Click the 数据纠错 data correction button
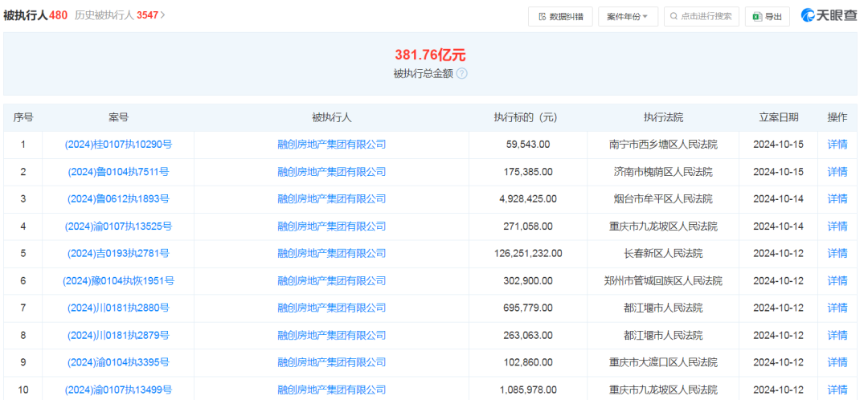The height and width of the screenshot is (400, 868). (560, 17)
